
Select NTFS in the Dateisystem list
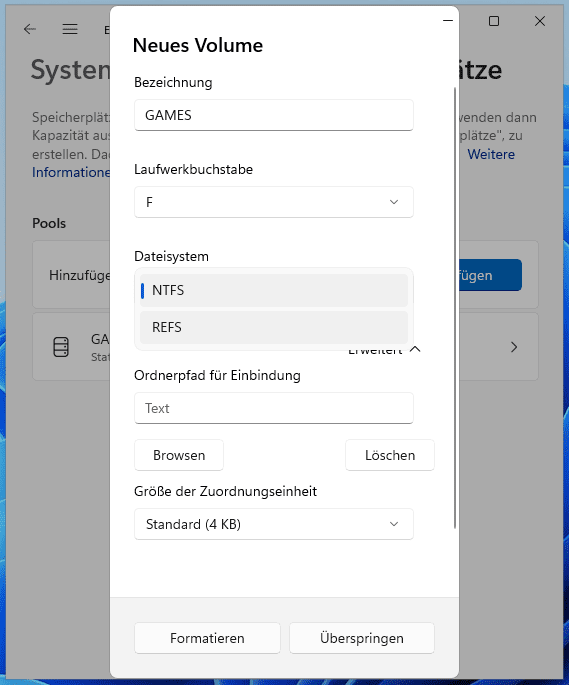click(x=274, y=290)
